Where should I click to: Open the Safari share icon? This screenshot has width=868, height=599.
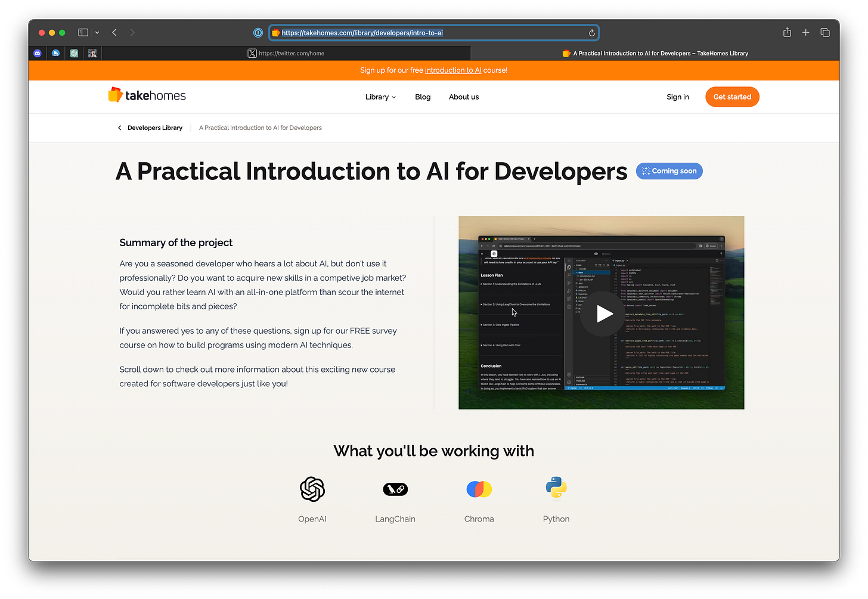click(x=787, y=32)
